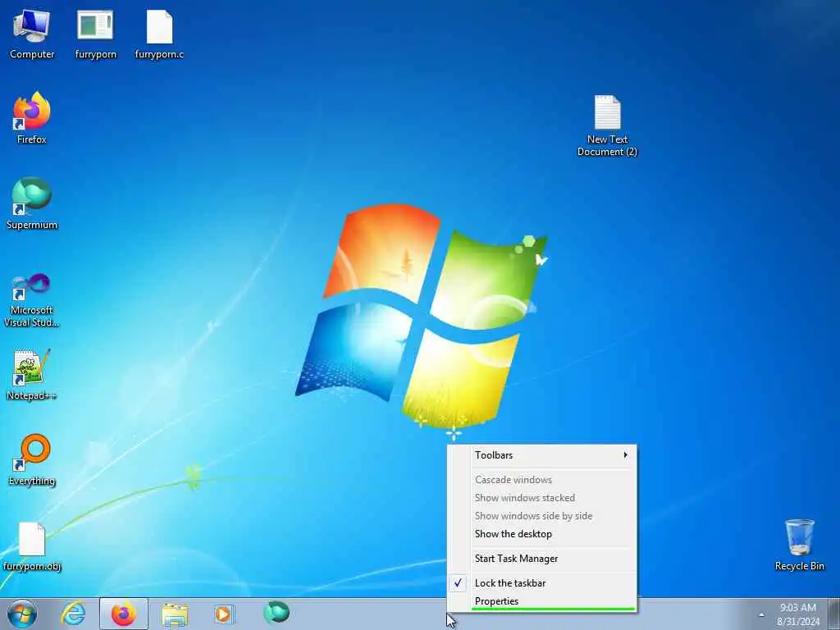Select the Supermium desktop shortcut
This screenshot has height=630, width=840.
[32, 203]
